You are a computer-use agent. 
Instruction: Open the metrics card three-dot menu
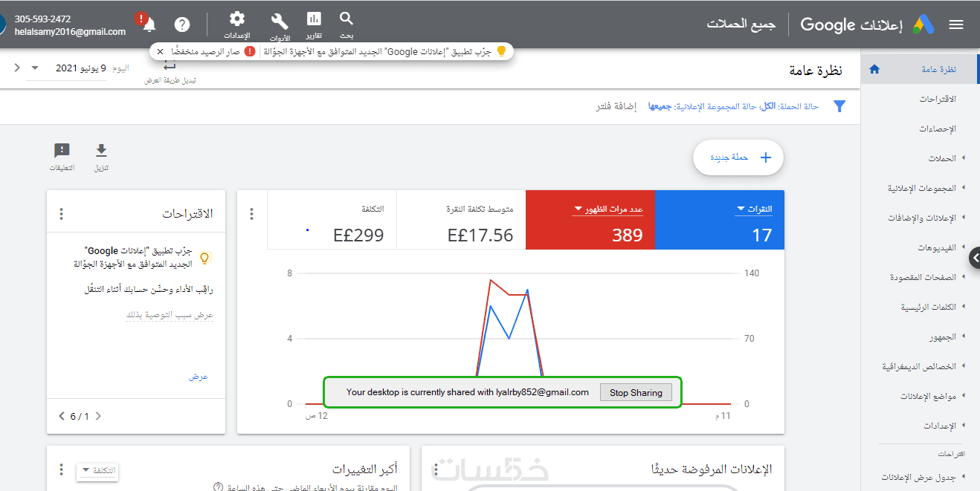[251, 214]
